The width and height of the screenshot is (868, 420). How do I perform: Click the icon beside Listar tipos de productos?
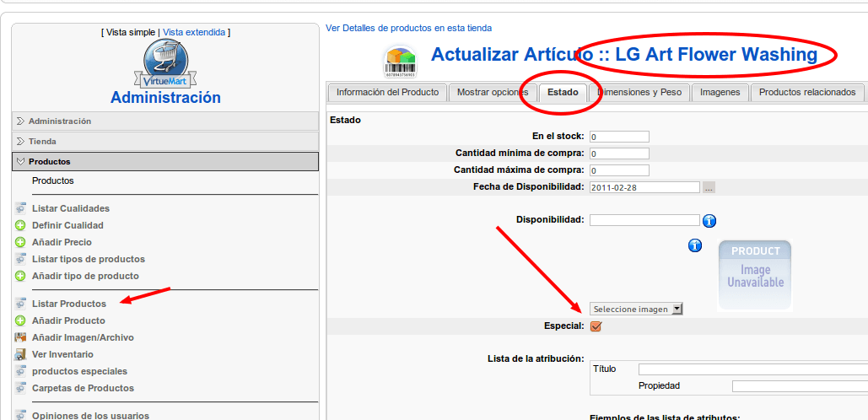tap(20, 259)
